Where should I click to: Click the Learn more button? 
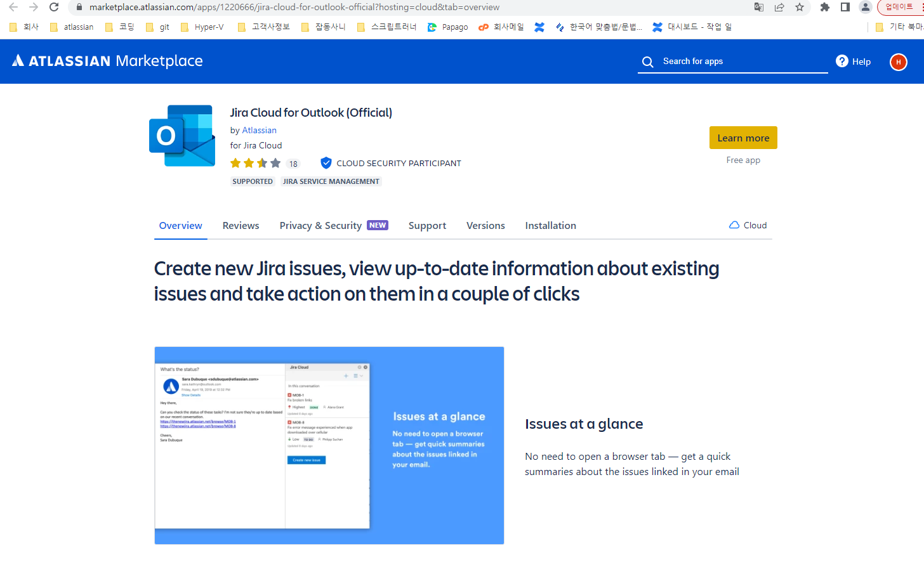click(743, 138)
